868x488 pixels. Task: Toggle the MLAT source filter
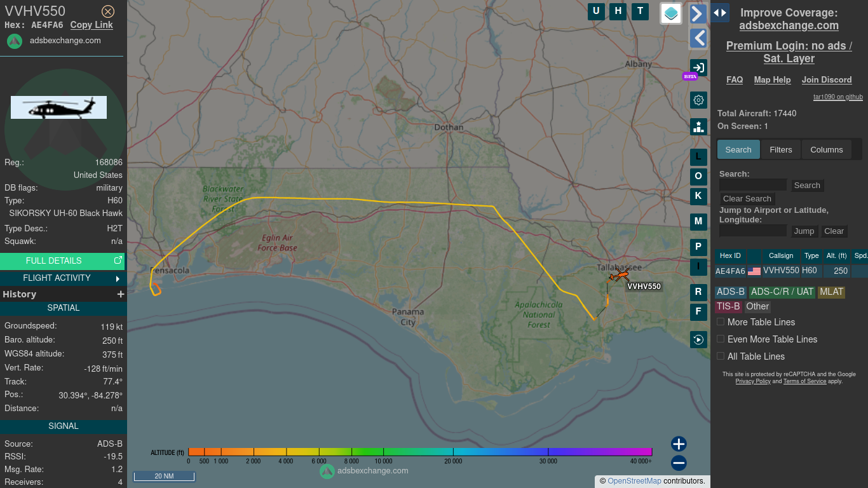coord(831,292)
